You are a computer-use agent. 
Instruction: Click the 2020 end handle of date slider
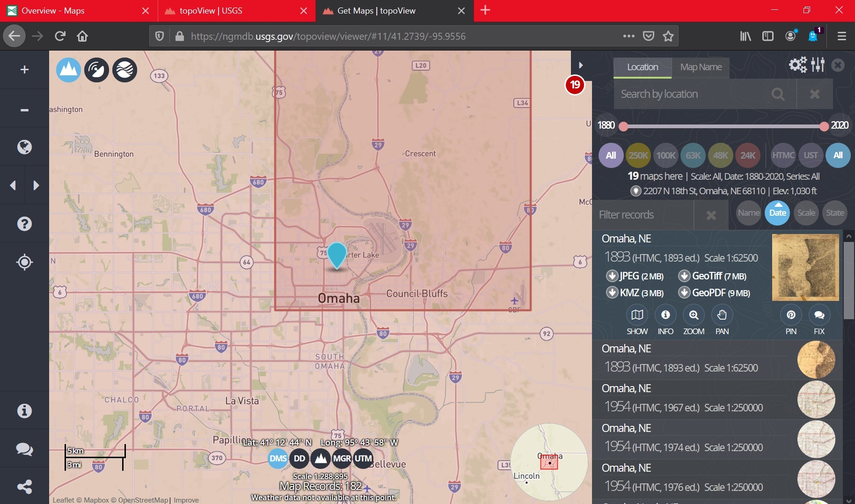824,126
